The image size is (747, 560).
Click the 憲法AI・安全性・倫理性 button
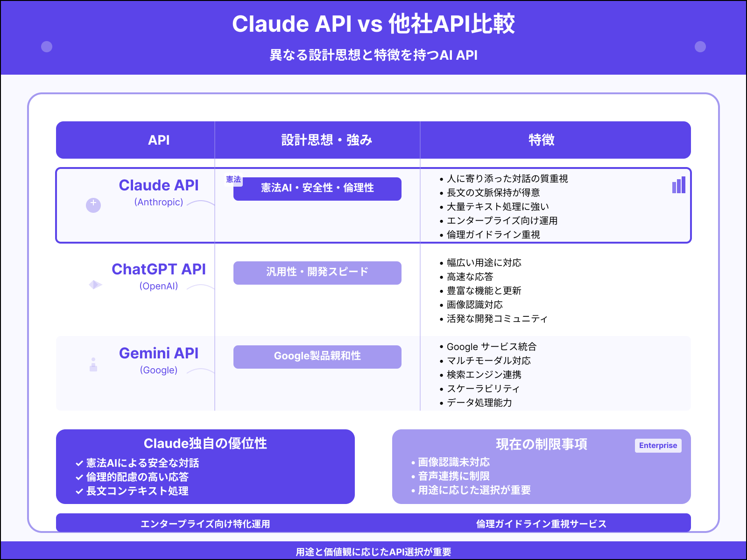317,189
